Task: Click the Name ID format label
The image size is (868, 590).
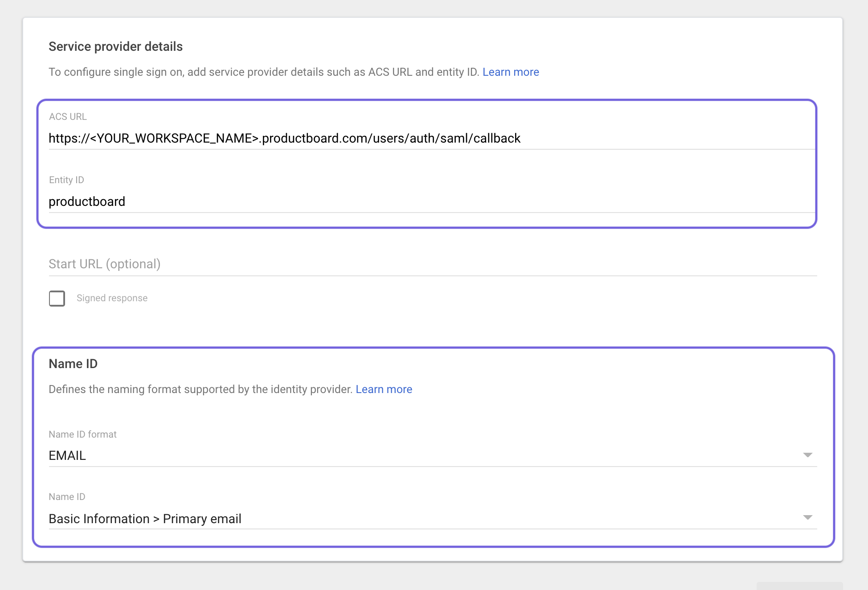Action: click(x=82, y=434)
